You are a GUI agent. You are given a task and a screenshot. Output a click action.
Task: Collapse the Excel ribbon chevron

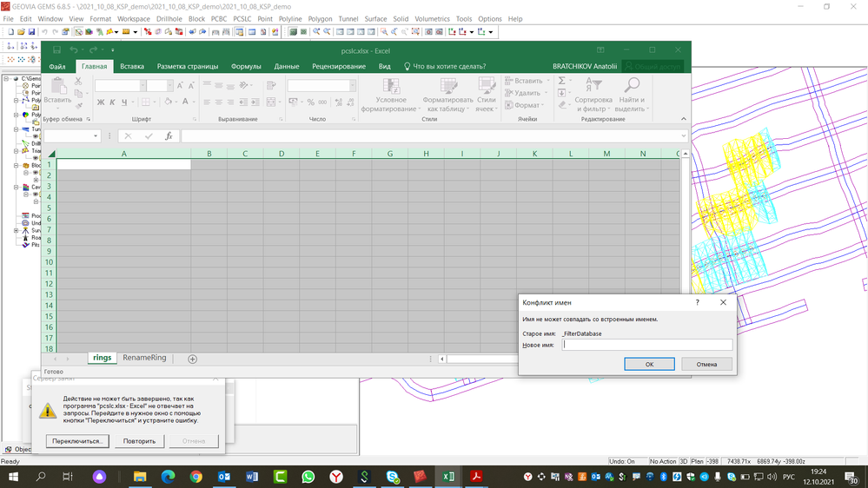(684, 119)
